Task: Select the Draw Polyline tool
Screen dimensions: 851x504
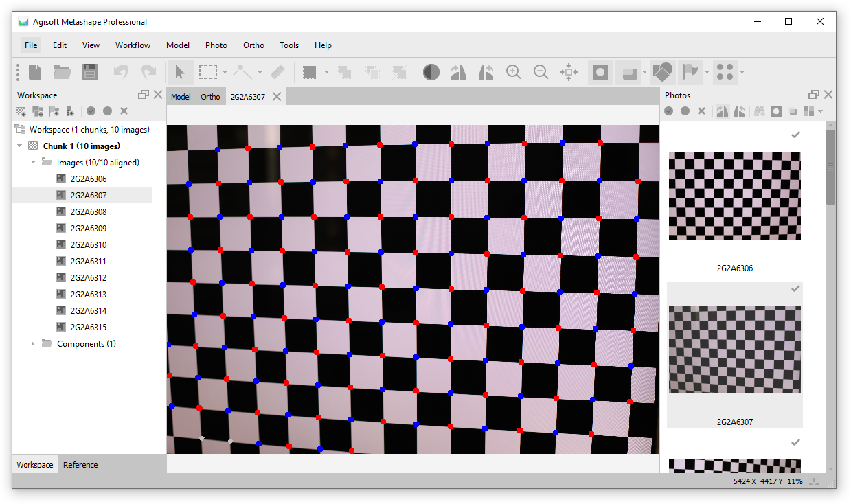Action: tap(242, 71)
